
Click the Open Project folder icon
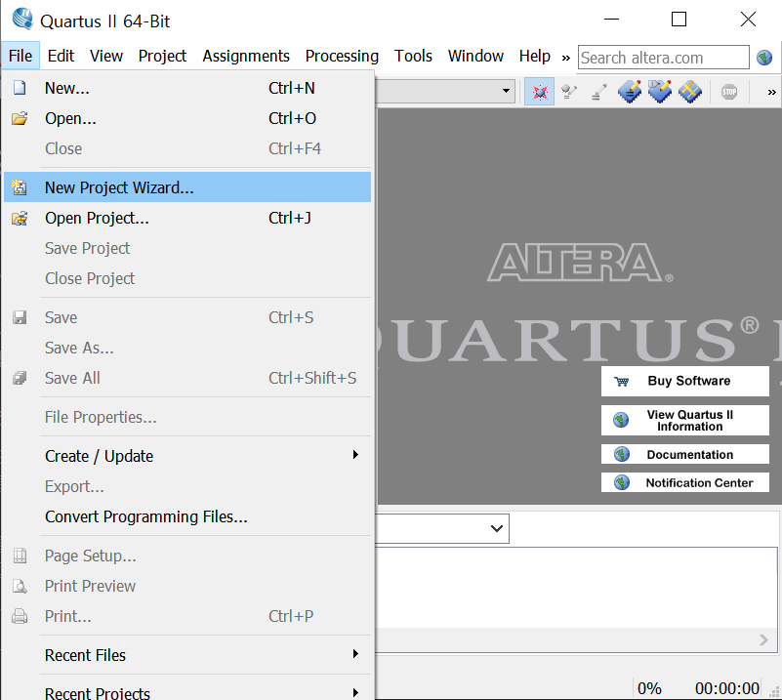pos(20,219)
